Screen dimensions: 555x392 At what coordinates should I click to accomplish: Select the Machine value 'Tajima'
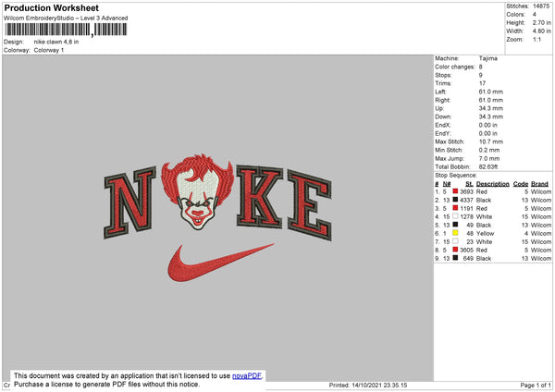488,58
